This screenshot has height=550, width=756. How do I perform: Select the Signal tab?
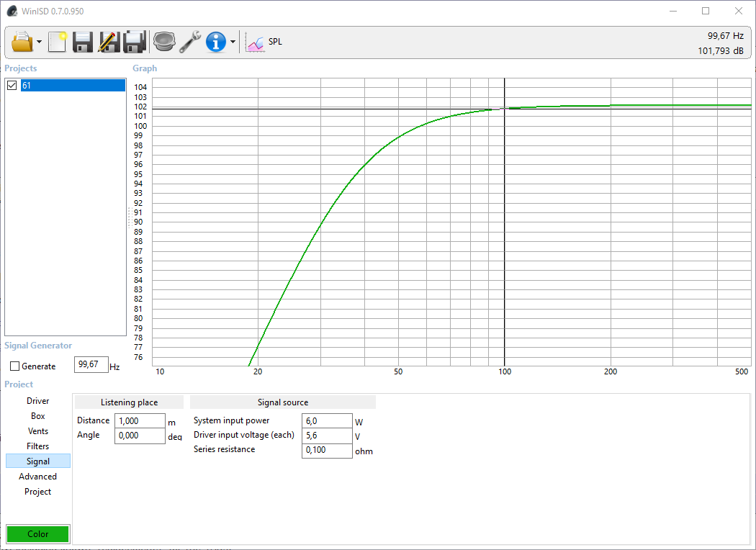[x=37, y=461]
